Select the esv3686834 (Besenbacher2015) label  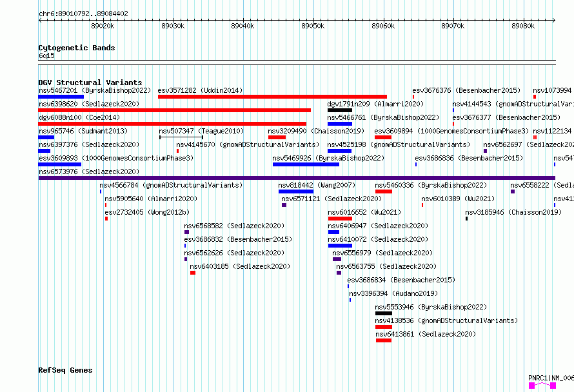tap(401, 280)
